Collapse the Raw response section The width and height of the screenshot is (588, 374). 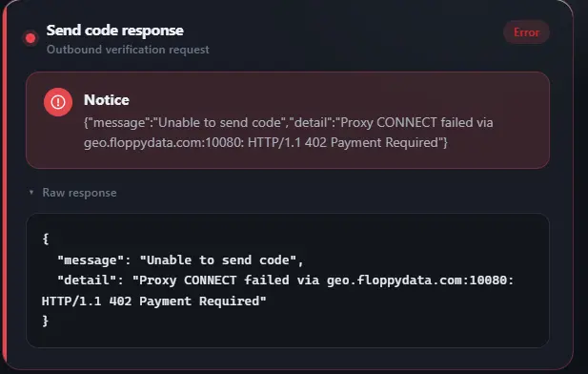[73, 193]
